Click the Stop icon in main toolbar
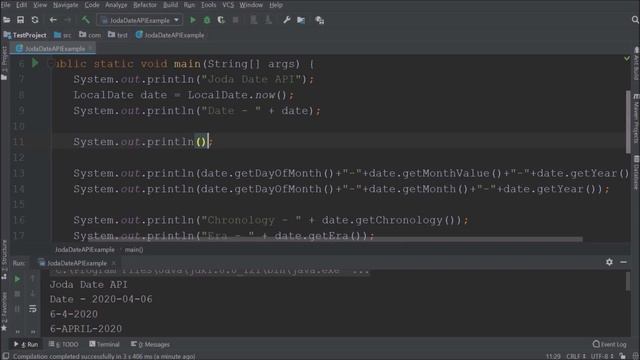Screen dimensions: 640x360 (236, 20)
